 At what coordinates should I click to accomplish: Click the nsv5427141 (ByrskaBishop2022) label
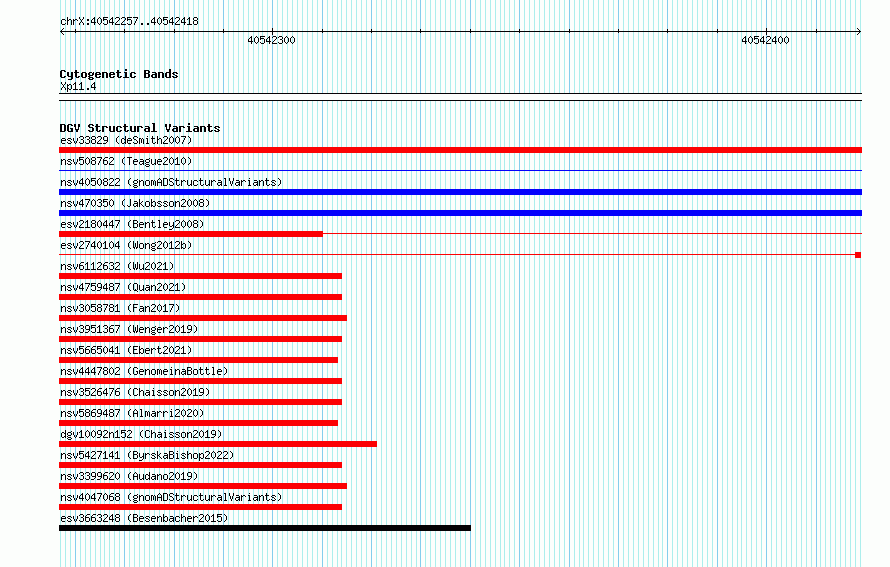[147, 455]
